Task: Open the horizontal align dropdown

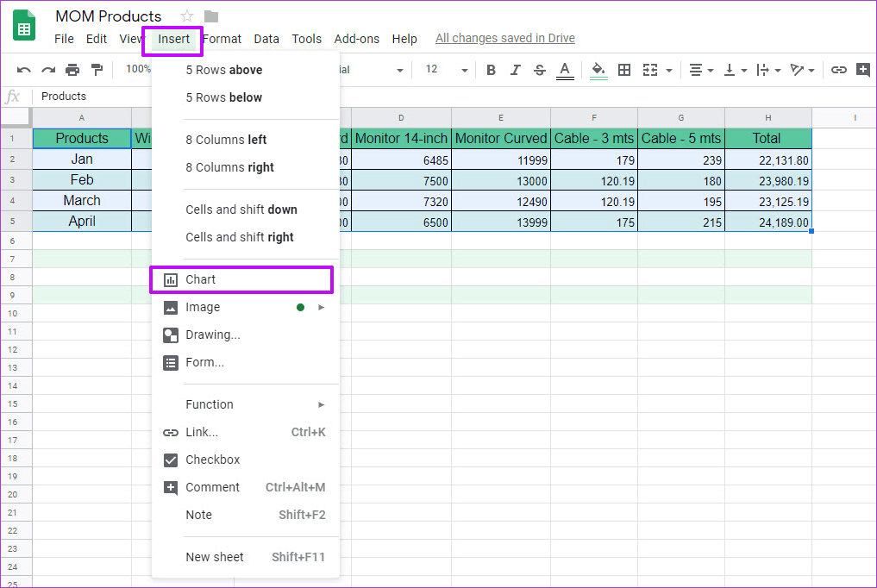Action: pyautogui.click(x=700, y=70)
